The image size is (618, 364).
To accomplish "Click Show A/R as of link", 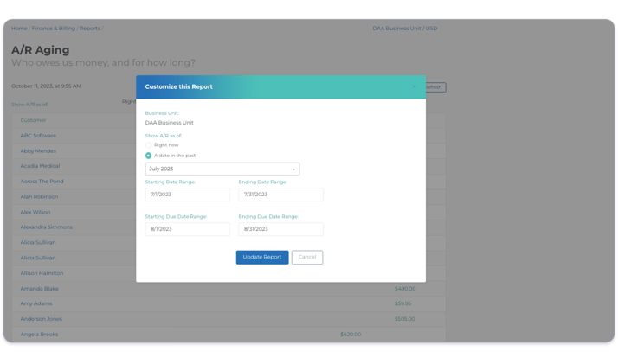I will (x=29, y=105).
